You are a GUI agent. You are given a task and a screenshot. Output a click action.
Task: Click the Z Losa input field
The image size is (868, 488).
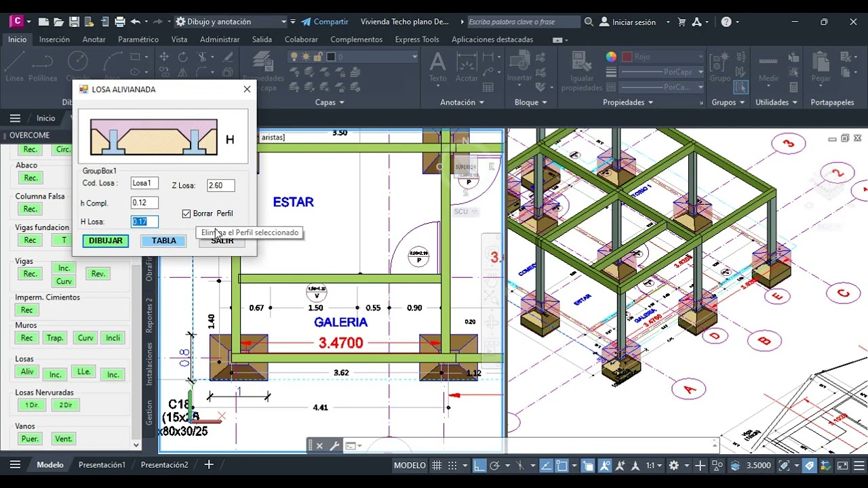click(220, 186)
